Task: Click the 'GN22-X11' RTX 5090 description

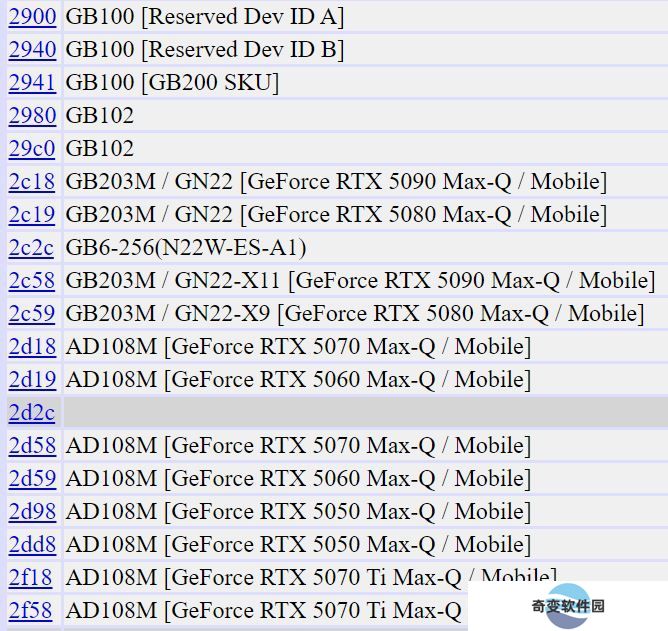Action: click(x=360, y=281)
